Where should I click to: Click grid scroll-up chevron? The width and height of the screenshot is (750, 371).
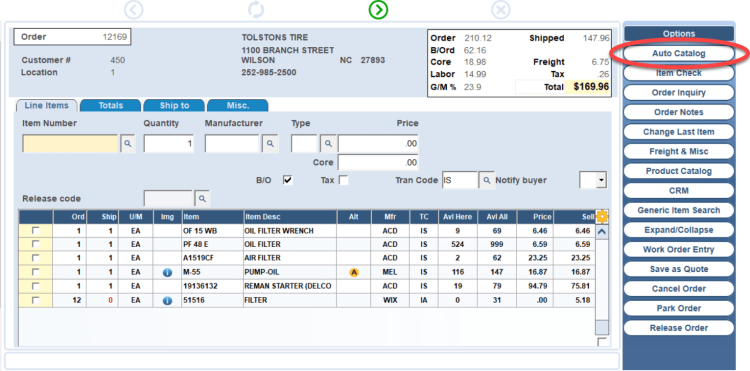click(602, 232)
